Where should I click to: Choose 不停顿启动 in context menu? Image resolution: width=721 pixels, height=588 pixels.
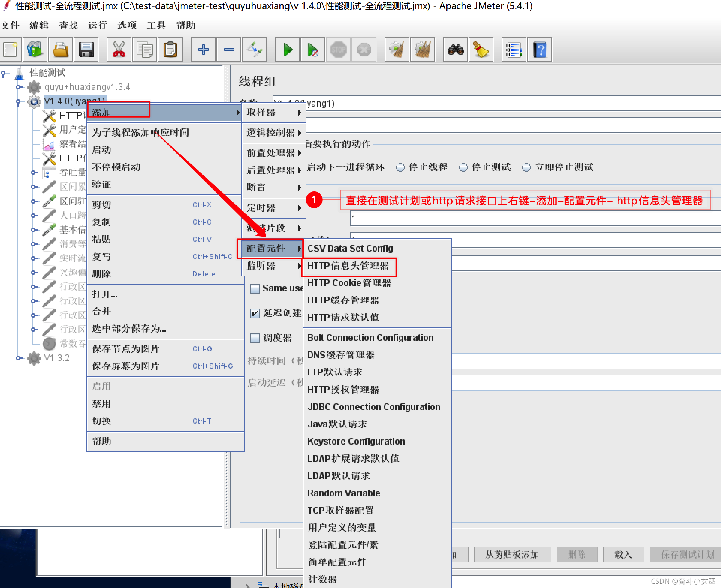point(166,167)
